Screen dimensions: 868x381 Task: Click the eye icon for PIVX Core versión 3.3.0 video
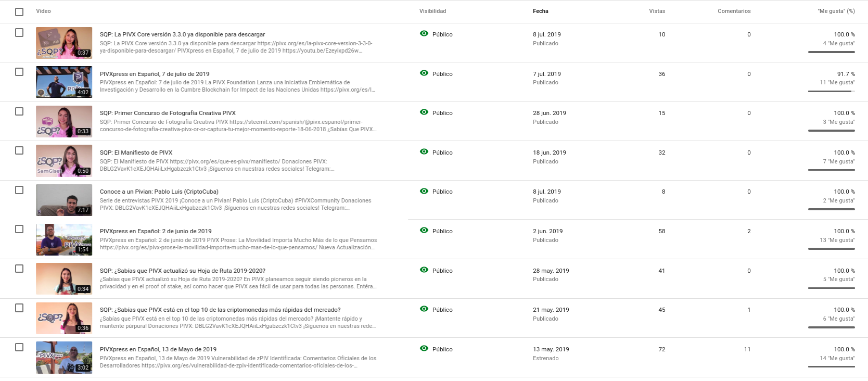[x=424, y=34]
